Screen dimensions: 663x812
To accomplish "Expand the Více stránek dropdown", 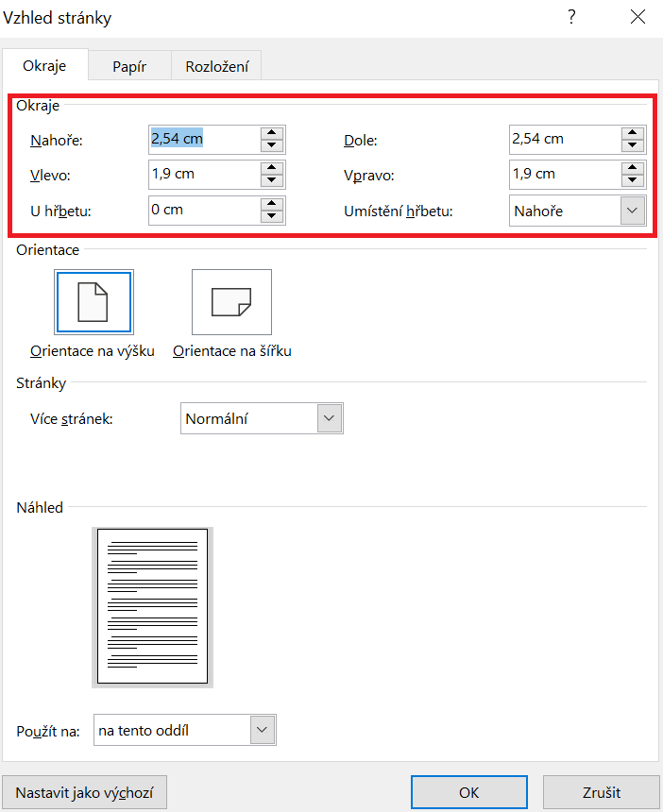I will pos(330,418).
